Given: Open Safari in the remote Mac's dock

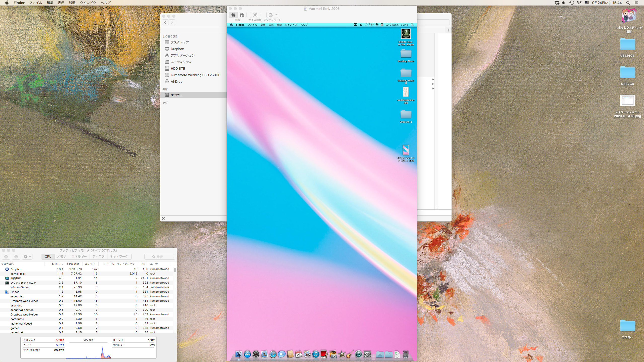Looking at the screenshot, I should 273,354.
